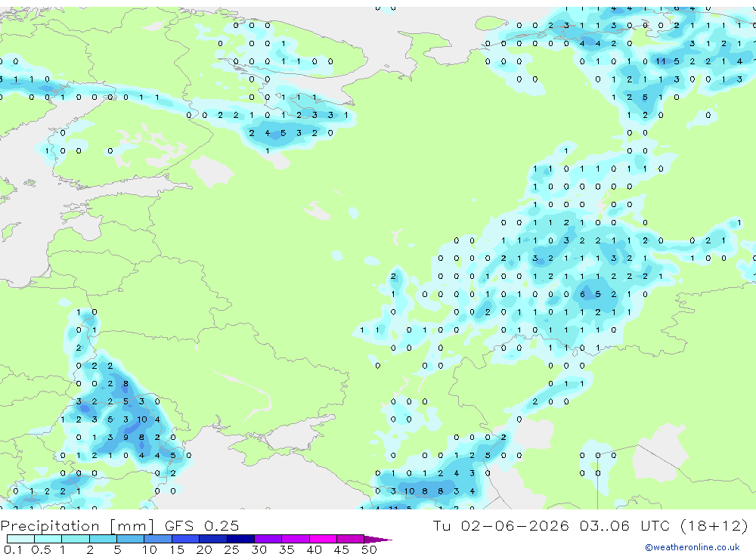
Task: Select legend swatch between 20 and 25
Action: click(x=213, y=539)
